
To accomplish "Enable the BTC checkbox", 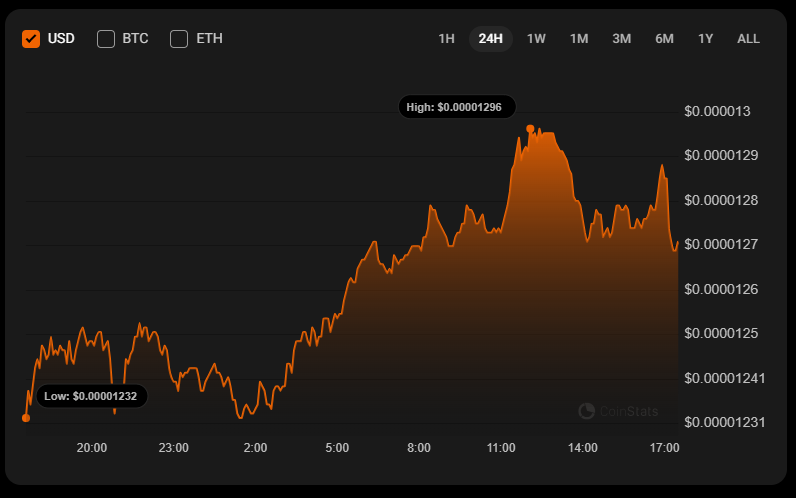I will (106, 39).
